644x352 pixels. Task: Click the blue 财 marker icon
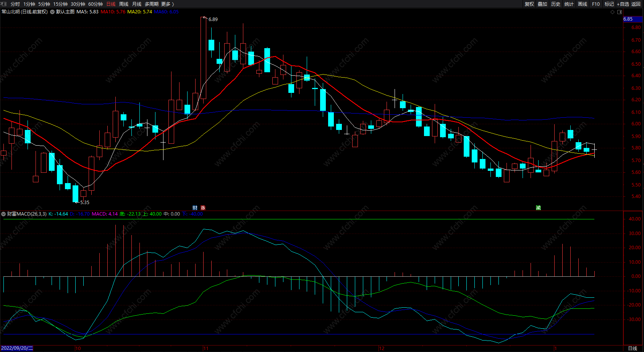click(x=195, y=208)
